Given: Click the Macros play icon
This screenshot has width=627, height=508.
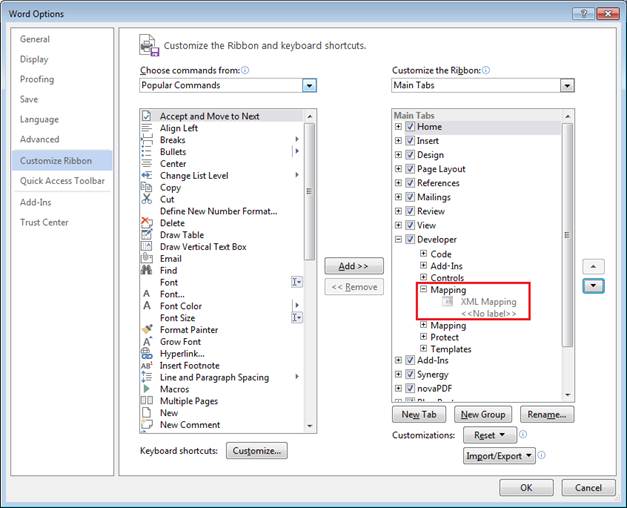Looking at the screenshot, I should [x=147, y=389].
